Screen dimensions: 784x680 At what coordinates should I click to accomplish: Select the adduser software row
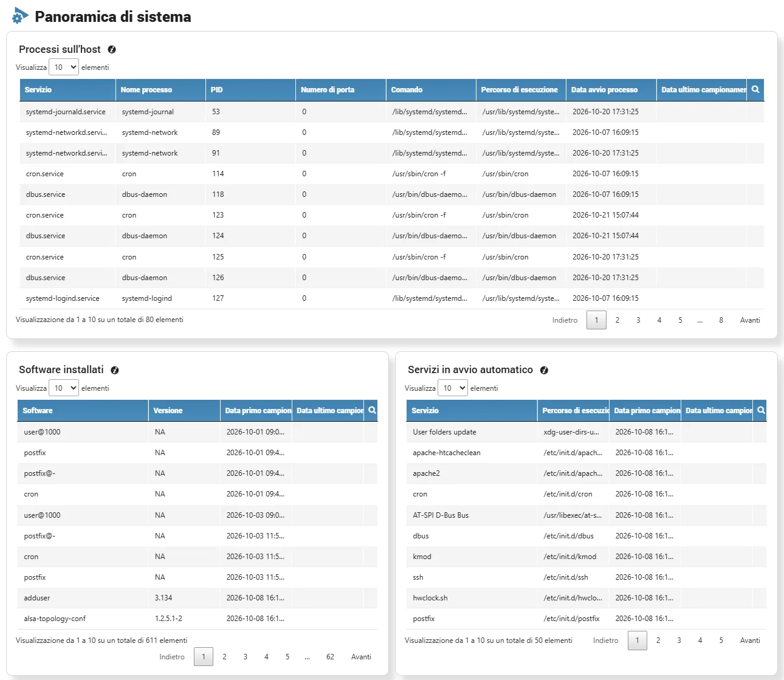click(198, 598)
